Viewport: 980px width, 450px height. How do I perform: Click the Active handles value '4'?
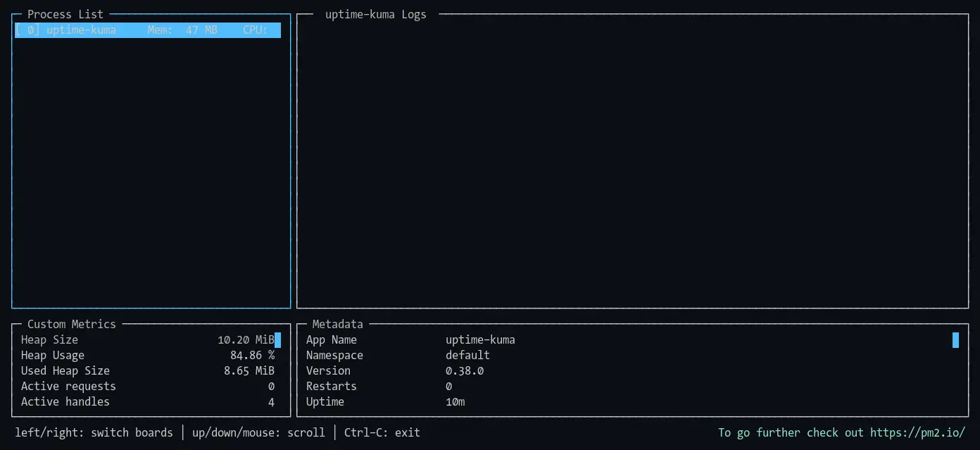pos(271,402)
